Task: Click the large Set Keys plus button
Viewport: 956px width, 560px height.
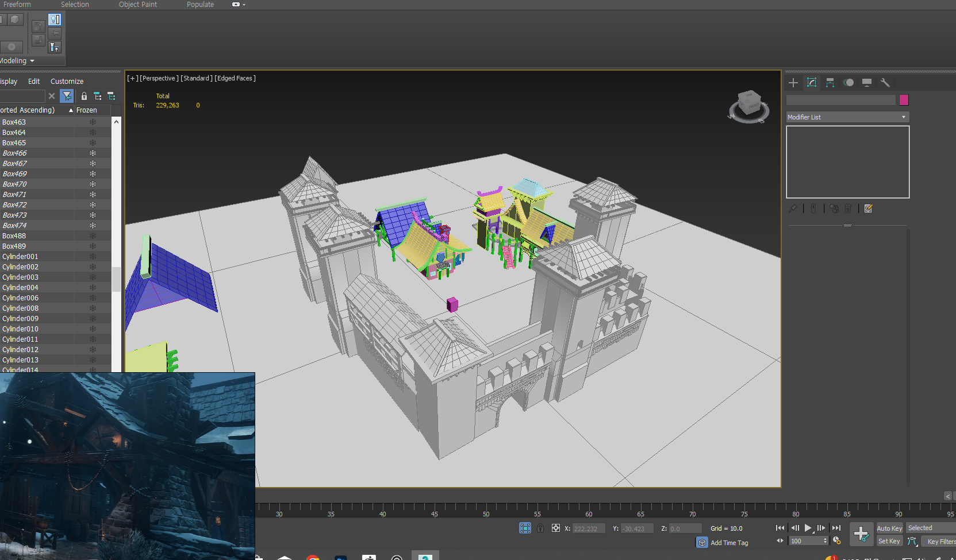Action: pos(861,534)
